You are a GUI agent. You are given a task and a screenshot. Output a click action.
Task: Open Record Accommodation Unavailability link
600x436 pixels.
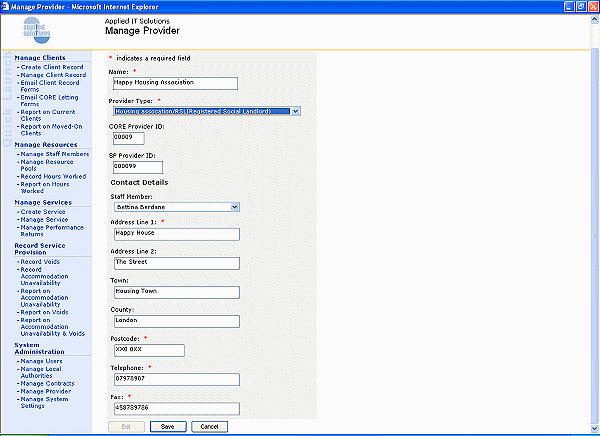[44, 276]
